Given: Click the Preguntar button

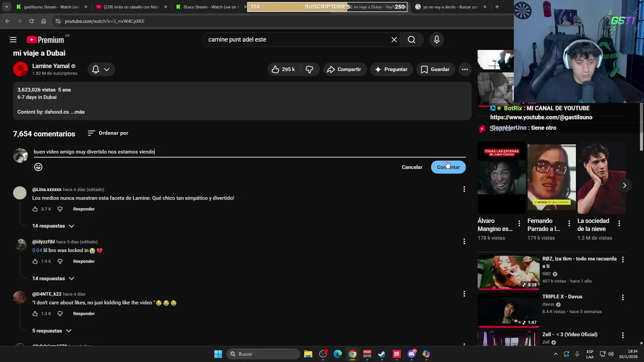Looking at the screenshot, I should pyautogui.click(x=391, y=69).
